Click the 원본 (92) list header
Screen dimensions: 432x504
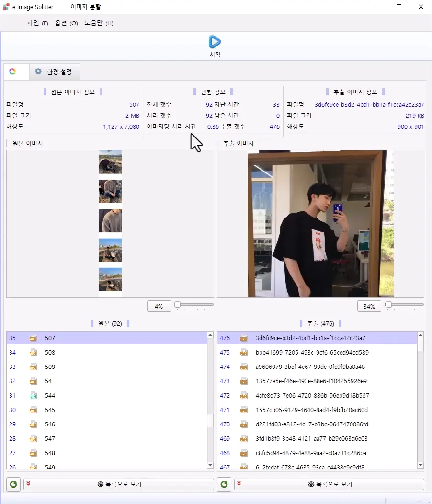pyautogui.click(x=110, y=323)
